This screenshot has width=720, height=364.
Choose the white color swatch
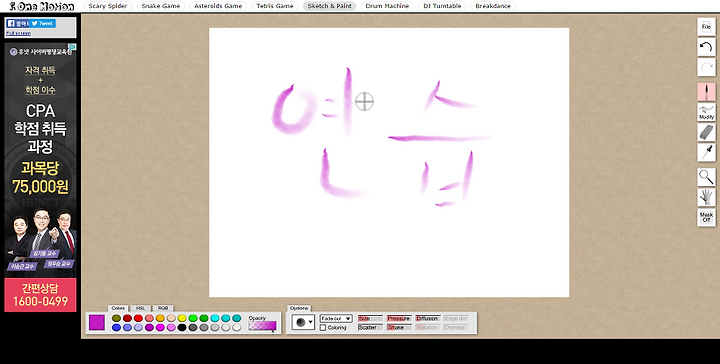pos(236,327)
